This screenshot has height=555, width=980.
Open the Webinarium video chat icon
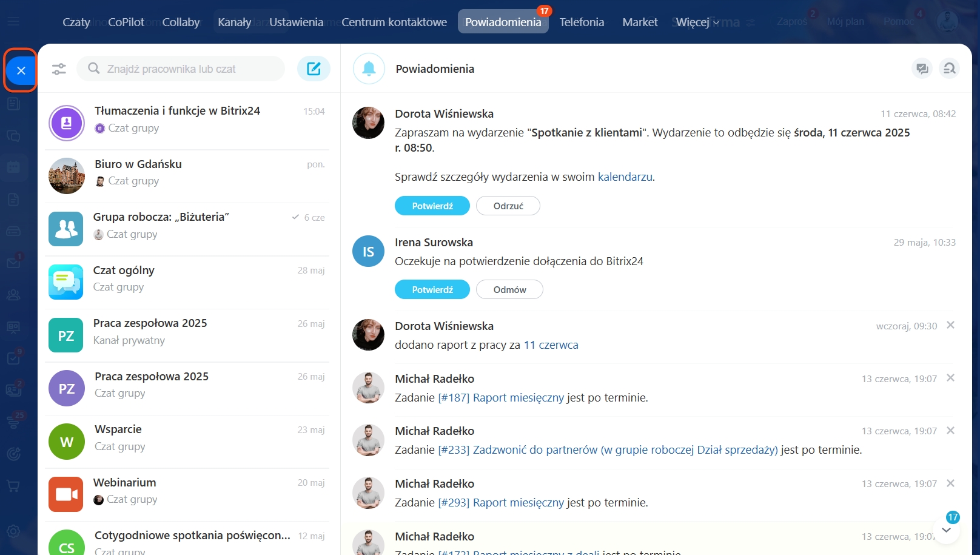(x=65, y=494)
